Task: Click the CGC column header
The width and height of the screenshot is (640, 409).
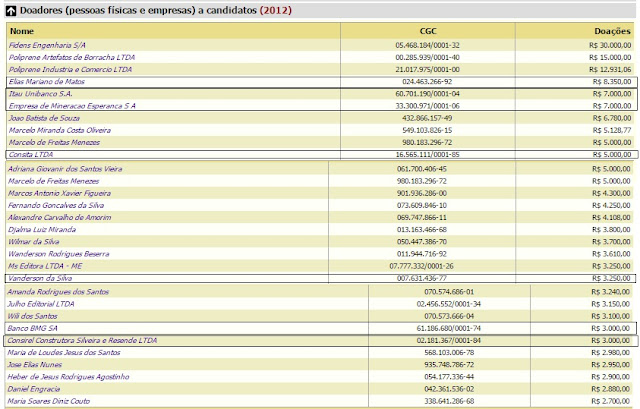Action: point(428,31)
